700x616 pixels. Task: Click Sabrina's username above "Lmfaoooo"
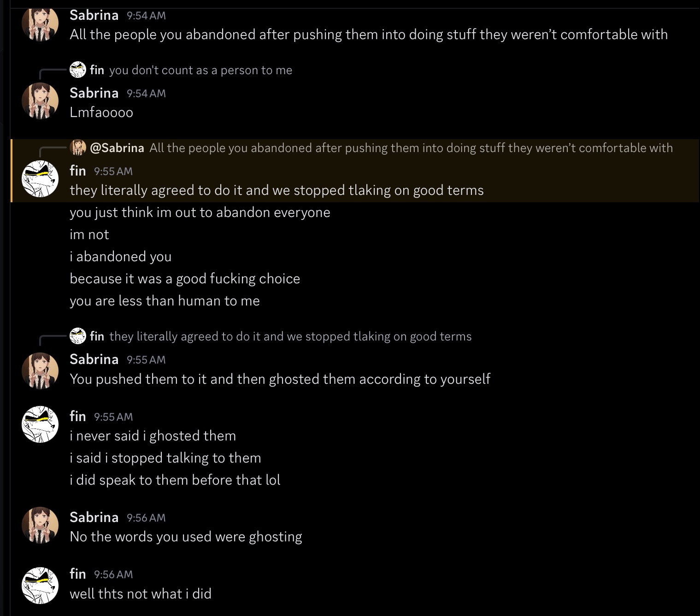(x=94, y=93)
